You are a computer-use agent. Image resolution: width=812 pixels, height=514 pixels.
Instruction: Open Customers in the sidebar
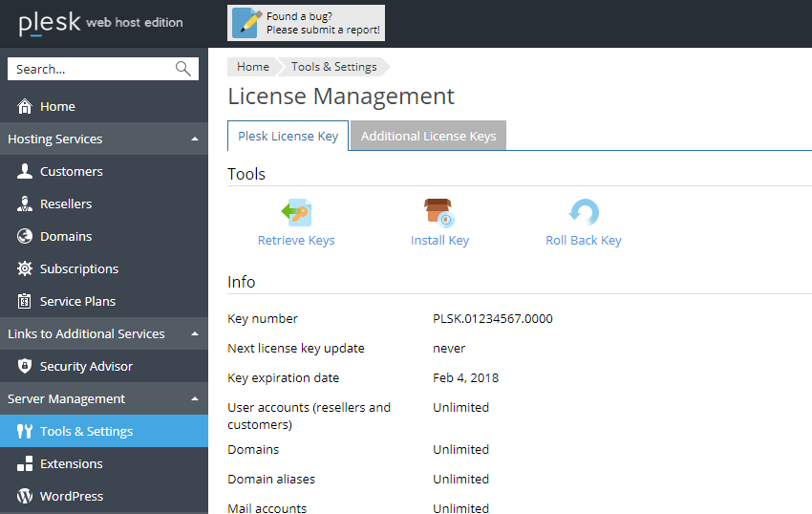(72, 172)
